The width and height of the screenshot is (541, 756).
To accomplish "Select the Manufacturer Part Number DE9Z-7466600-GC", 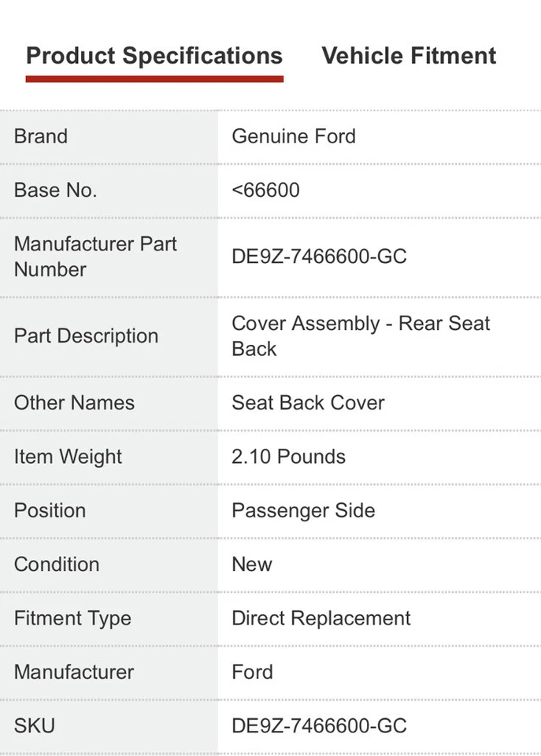I will coord(319,257).
